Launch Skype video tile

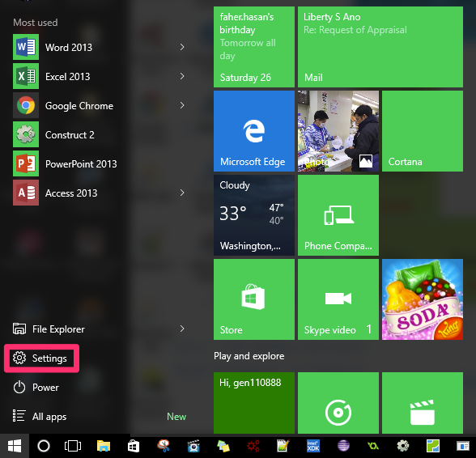[x=338, y=299]
